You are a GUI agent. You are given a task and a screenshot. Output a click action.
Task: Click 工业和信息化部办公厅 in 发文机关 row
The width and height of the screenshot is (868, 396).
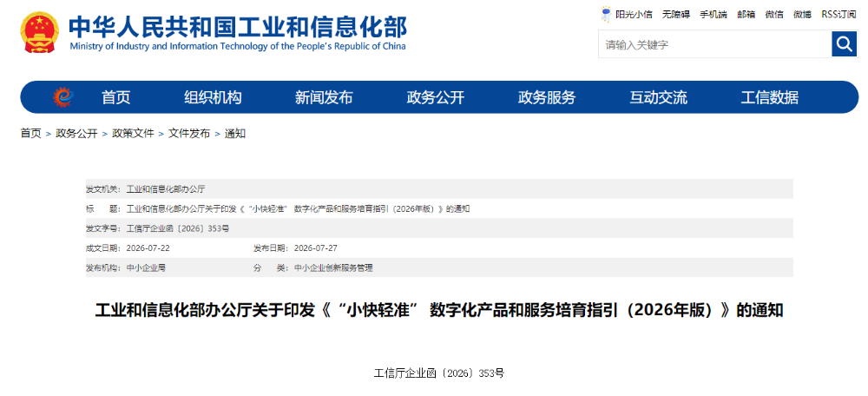pos(166,188)
